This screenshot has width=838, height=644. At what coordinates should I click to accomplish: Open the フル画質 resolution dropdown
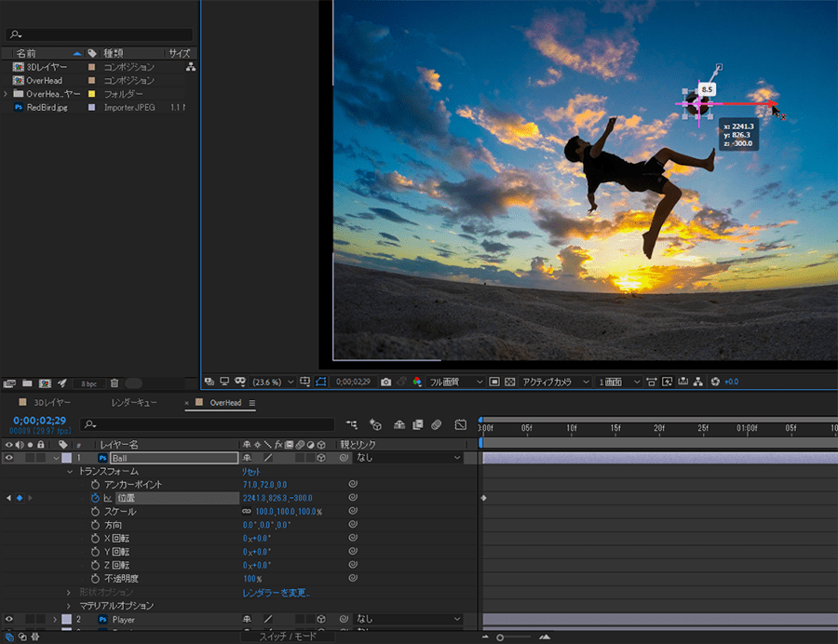coord(456,382)
